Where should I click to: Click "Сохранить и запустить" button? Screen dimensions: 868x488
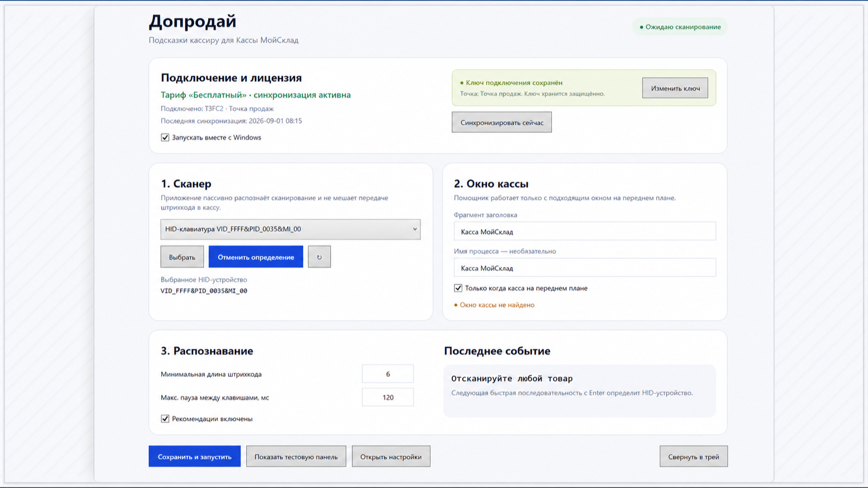195,457
